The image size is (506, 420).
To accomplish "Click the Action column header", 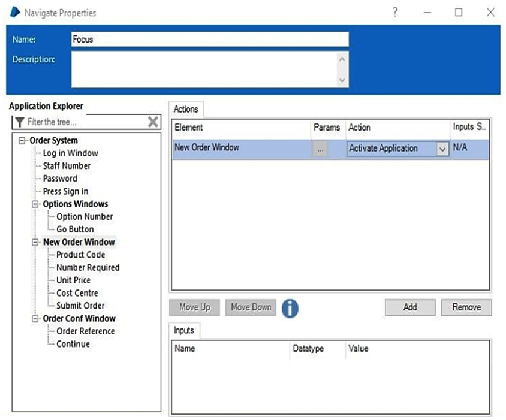I will [397, 128].
